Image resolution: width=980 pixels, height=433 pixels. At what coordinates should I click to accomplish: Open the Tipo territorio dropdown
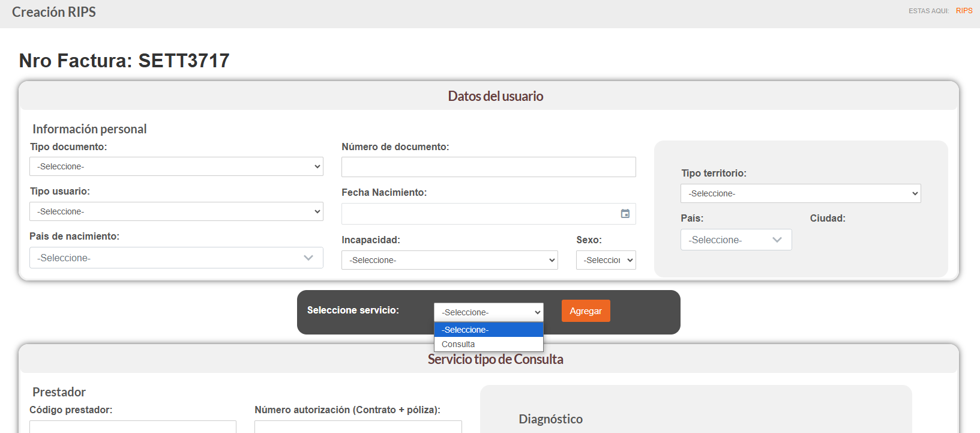801,193
